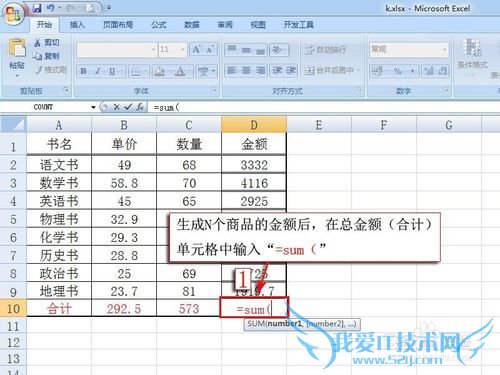This screenshot has width=500, height=375.
Task: Click the Paste clipboard icon
Action: 17,48
